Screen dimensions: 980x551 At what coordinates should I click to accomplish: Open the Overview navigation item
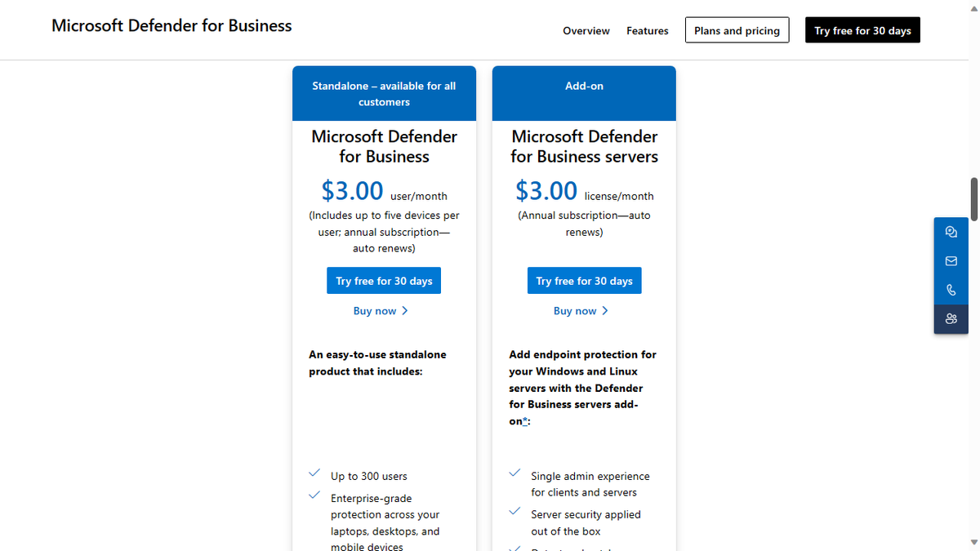coord(586,30)
